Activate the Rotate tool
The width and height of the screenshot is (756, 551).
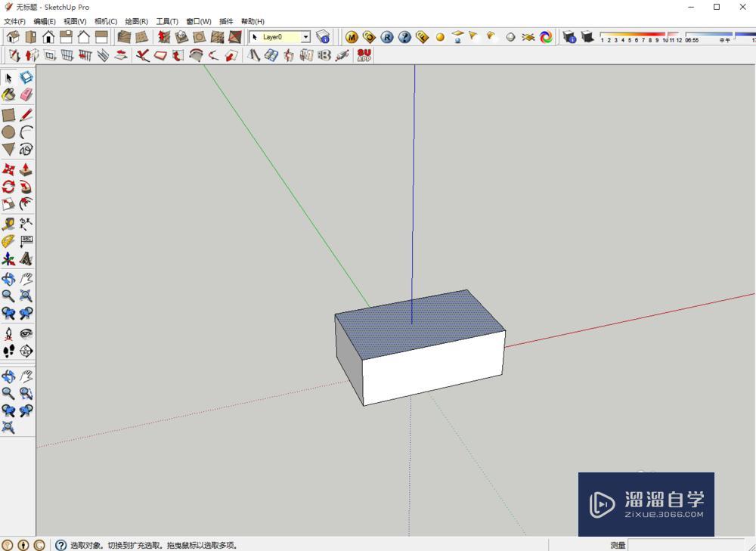point(8,187)
